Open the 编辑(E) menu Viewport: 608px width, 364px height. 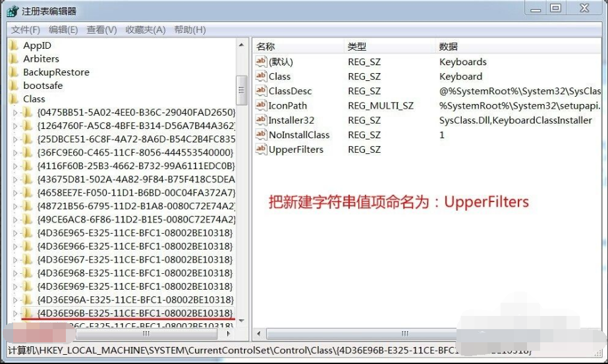point(63,30)
